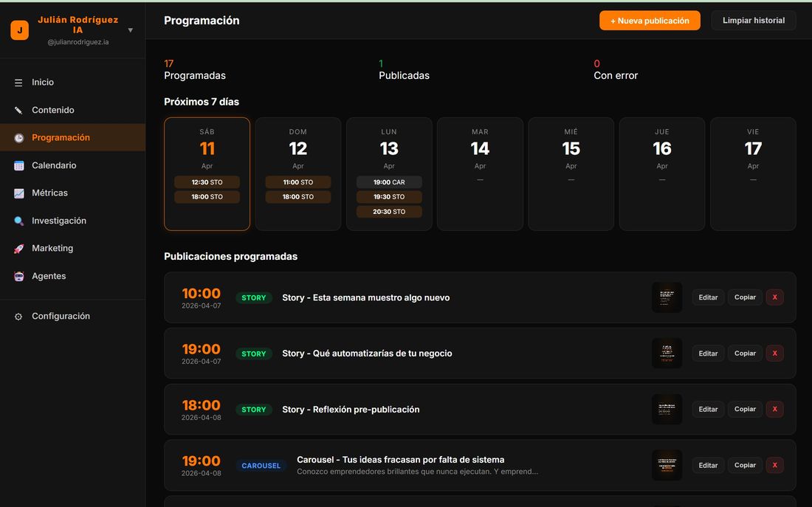Click the 19:30 STO slot on Monday

point(389,197)
